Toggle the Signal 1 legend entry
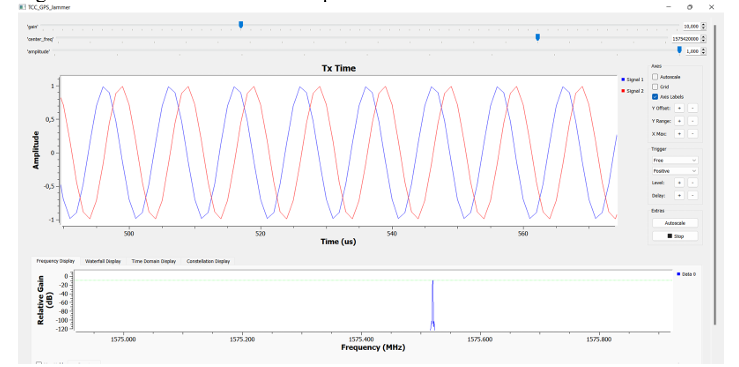 click(632, 80)
